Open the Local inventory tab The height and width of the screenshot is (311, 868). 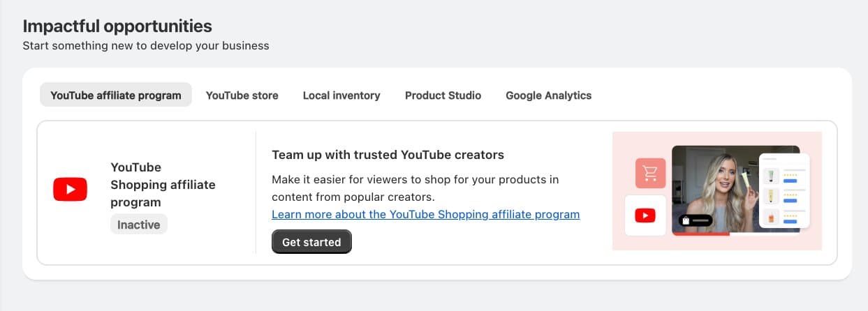pyautogui.click(x=341, y=96)
